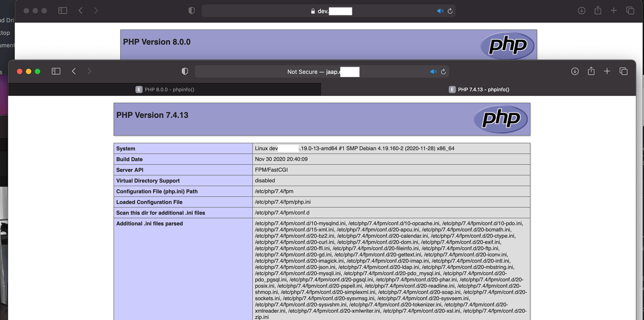Mute audio in the background window's address bar
The height and width of the screenshot is (320, 644).
(x=440, y=10)
